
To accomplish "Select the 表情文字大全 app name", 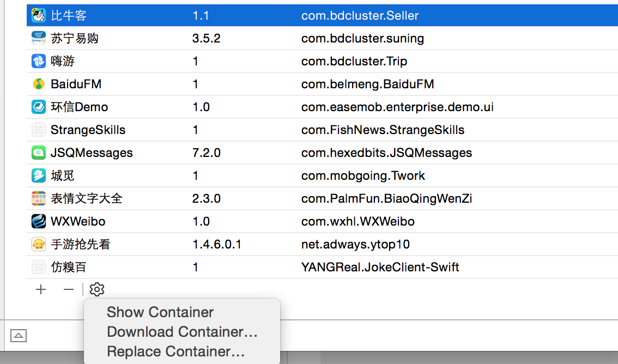I will click(x=87, y=198).
